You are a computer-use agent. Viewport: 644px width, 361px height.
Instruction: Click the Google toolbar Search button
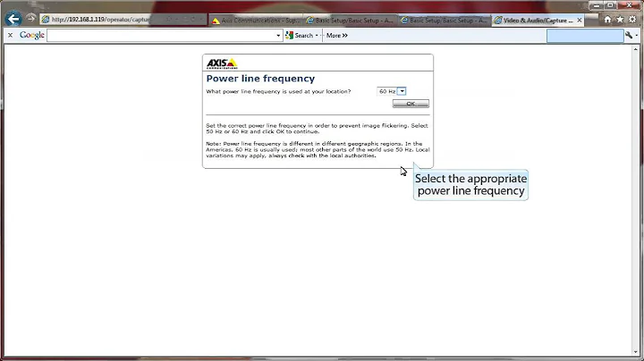[299, 35]
